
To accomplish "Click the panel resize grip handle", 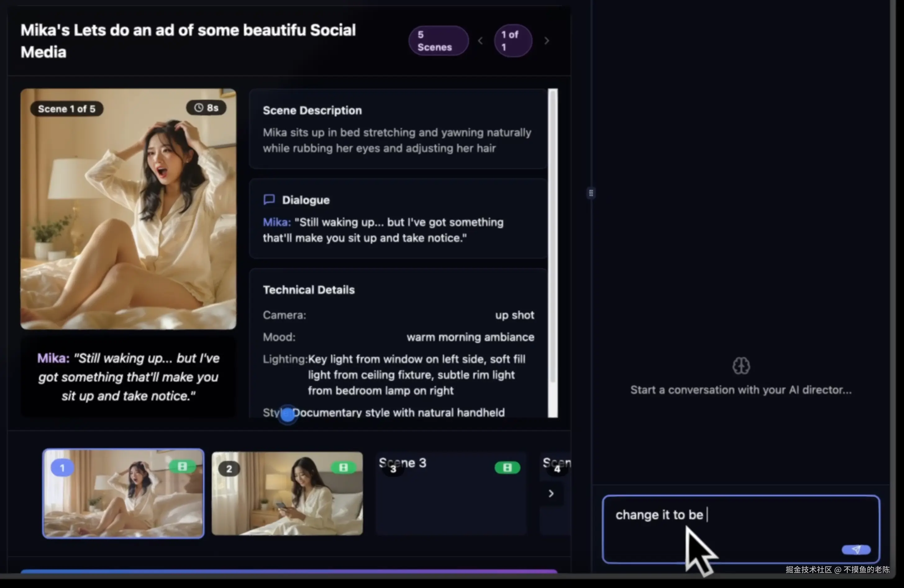I will 591,193.
